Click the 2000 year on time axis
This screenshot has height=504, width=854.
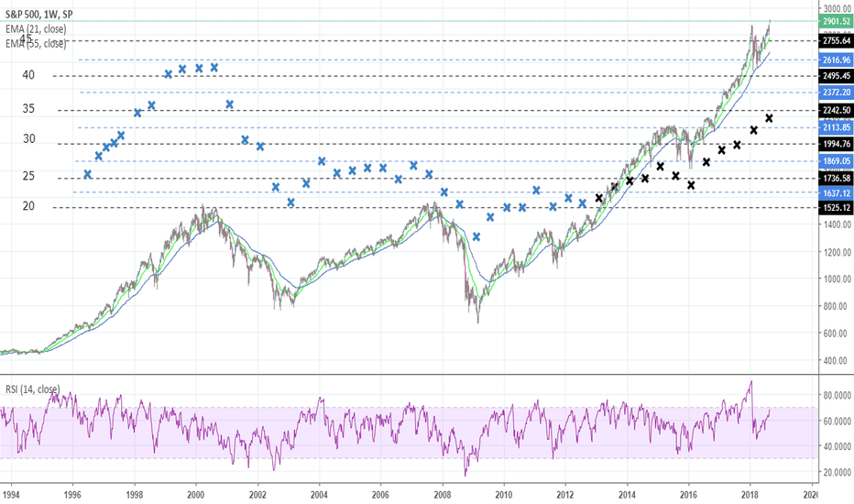point(196,495)
